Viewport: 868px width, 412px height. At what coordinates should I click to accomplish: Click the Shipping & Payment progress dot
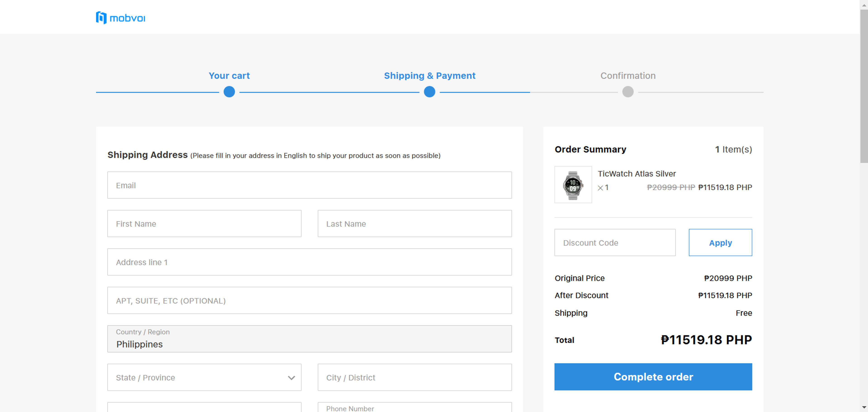click(x=429, y=92)
